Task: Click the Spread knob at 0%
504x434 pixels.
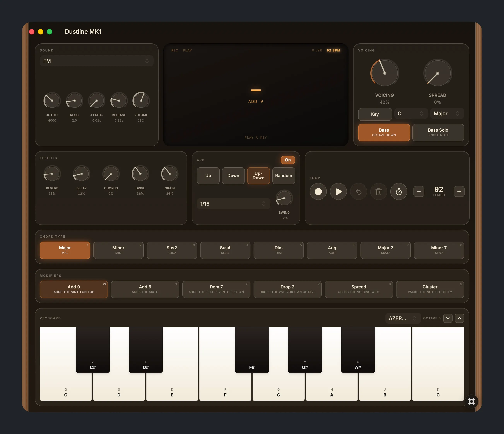Action: tap(438, 73)
